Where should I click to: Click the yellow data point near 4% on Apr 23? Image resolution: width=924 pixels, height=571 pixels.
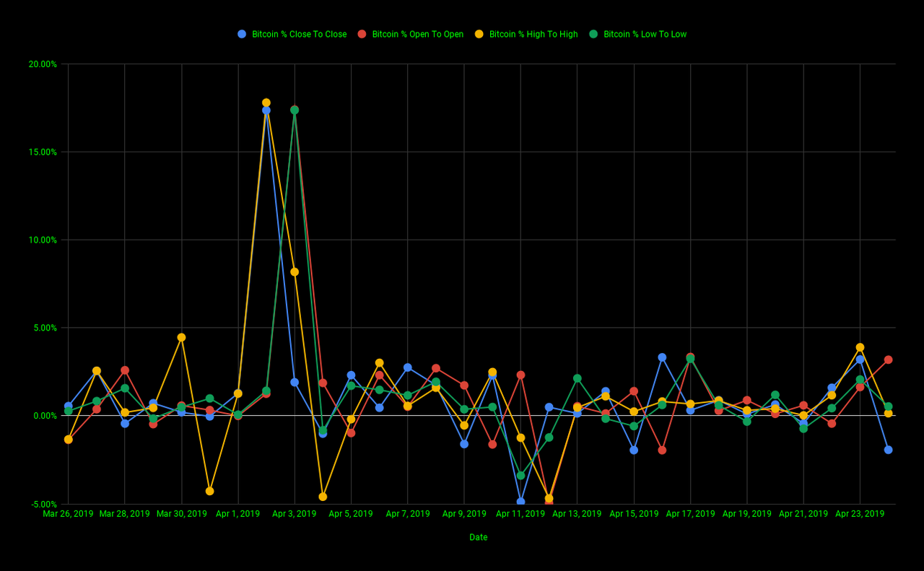(860, 347)
